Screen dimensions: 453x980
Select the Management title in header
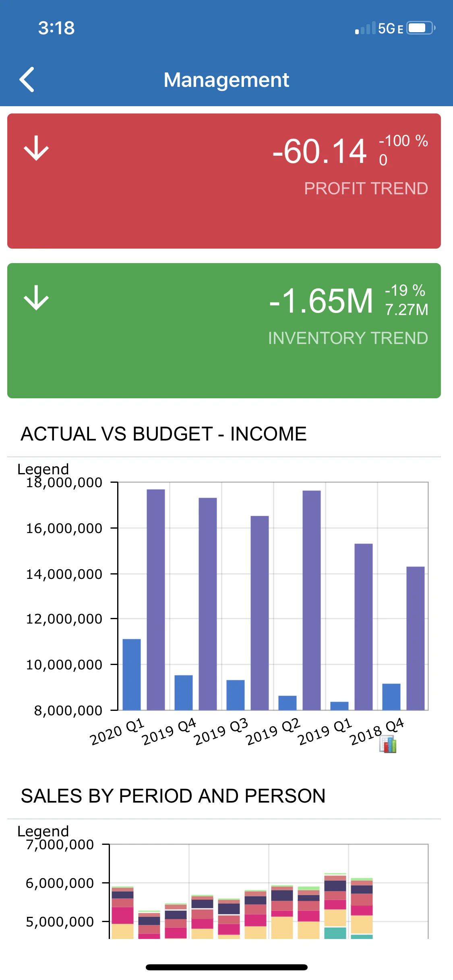[x=226, y=80]
